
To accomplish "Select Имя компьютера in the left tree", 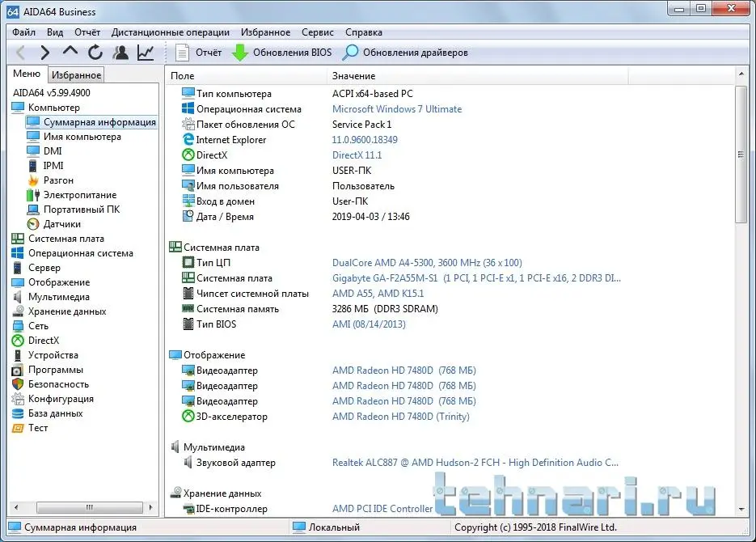I will pyautogui.click(x=82, y=137).
